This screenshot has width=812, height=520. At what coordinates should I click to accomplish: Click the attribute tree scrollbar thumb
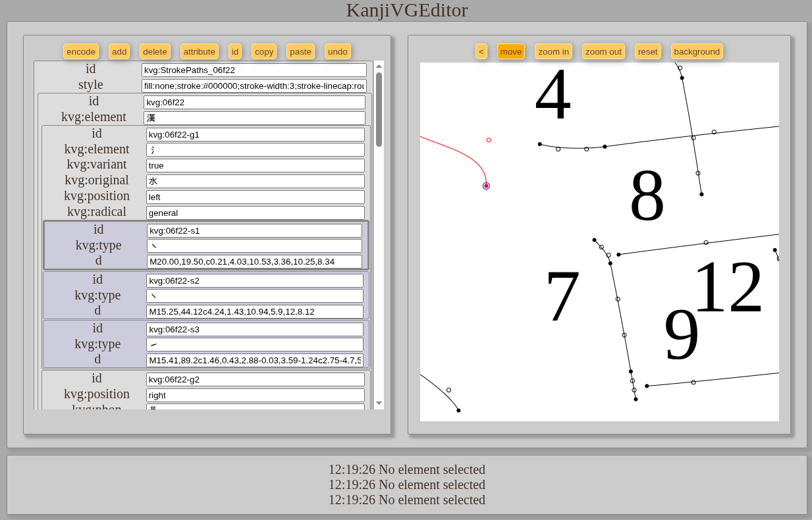coord(379,109)
